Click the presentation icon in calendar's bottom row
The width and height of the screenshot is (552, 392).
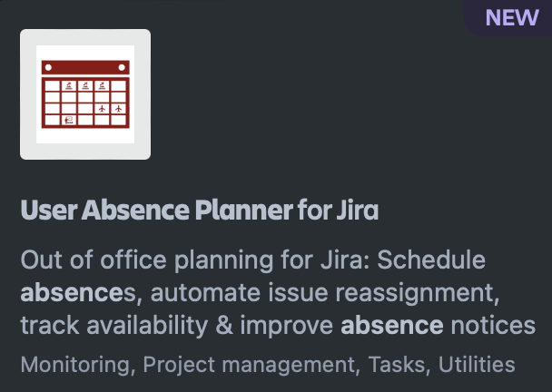[68, 119]
